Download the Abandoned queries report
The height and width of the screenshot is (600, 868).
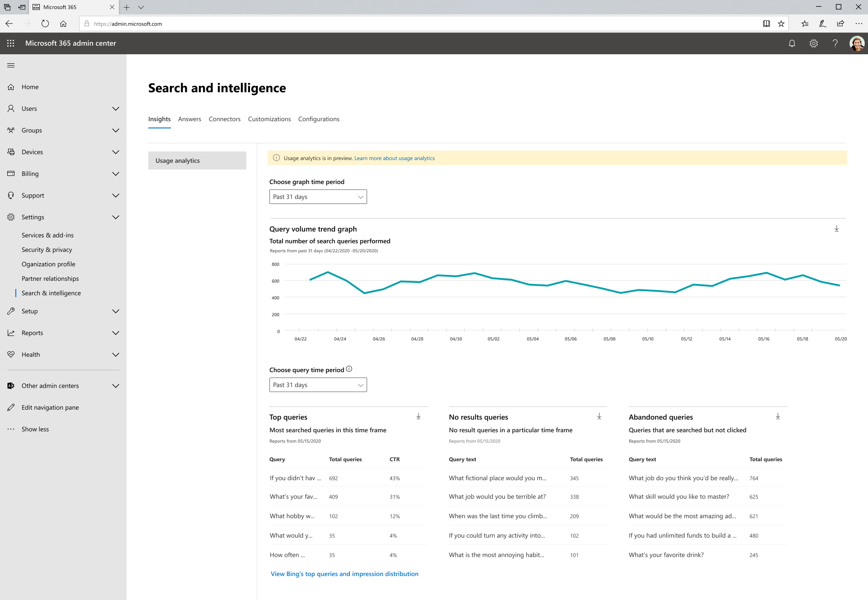point(778,416)
